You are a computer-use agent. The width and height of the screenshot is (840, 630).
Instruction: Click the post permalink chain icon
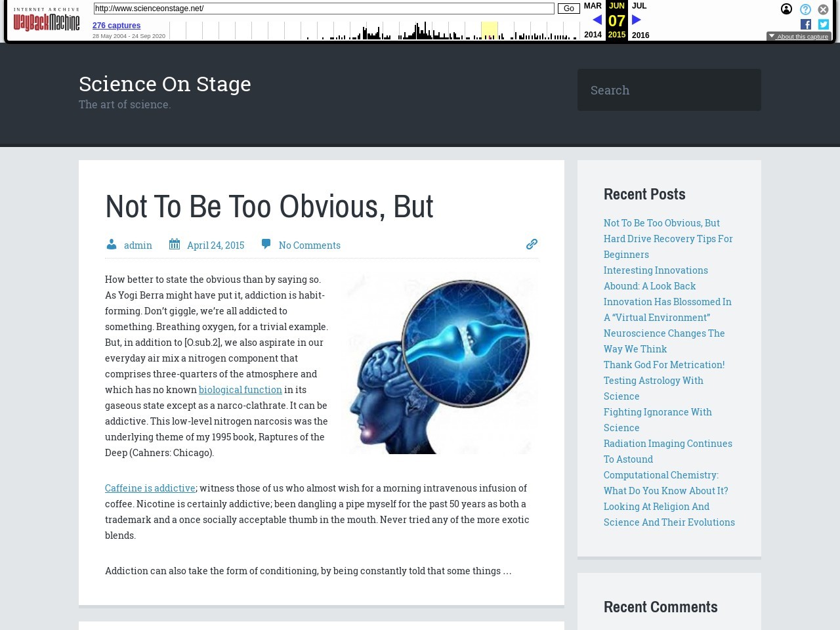pyautogui.click(x=532, y=244)
